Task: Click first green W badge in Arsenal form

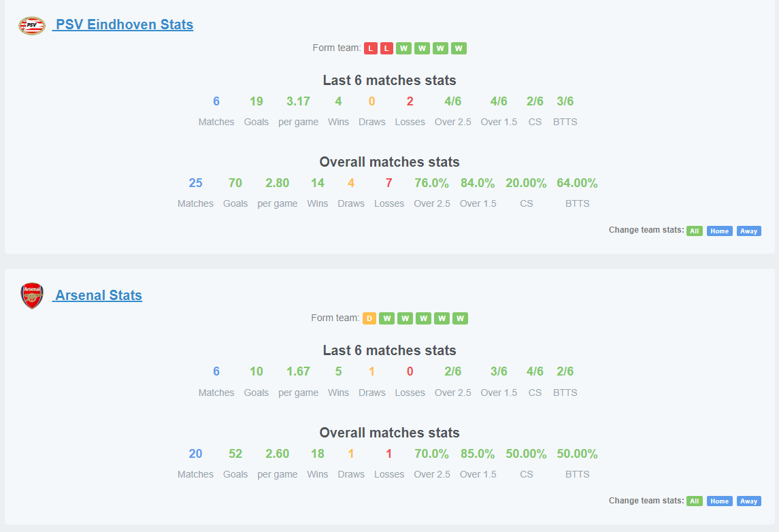Action: [386, 318]
